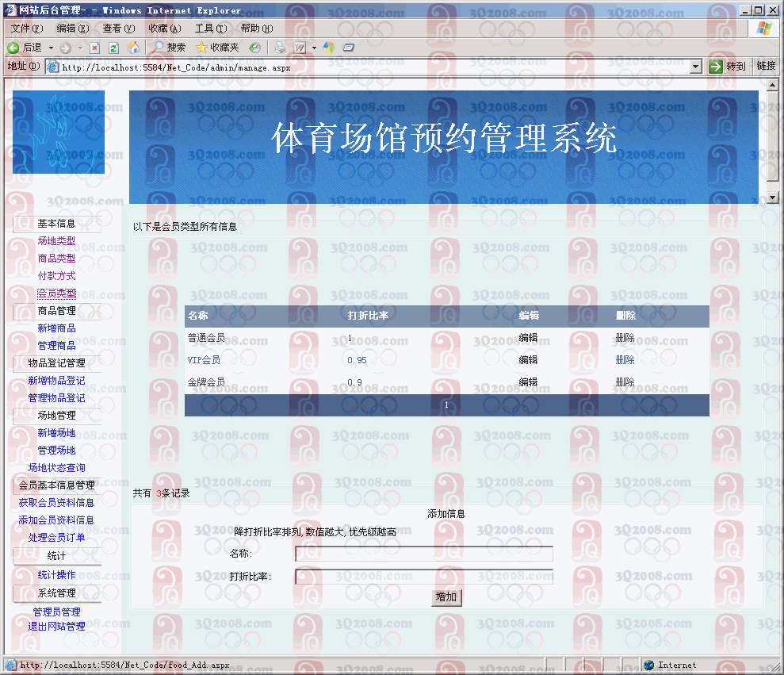Viewport: 784px width, 675px height.
Task: Open the 场地状态查询 link
Action: [56, 468]
